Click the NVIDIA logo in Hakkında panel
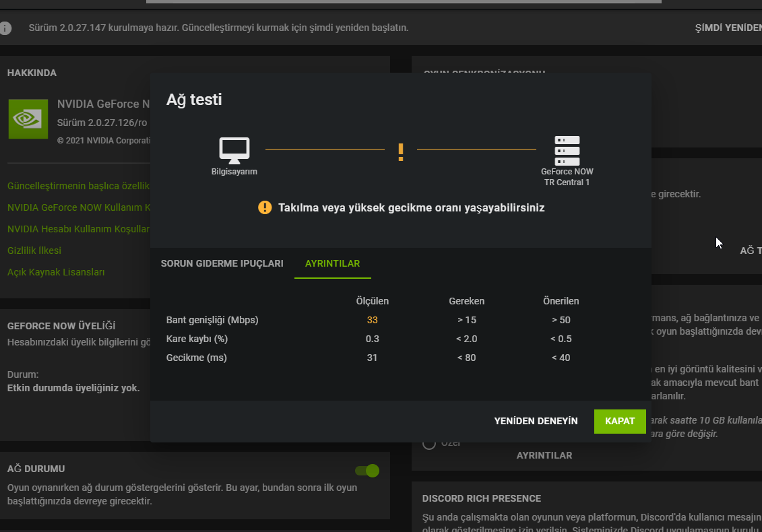 28,119
